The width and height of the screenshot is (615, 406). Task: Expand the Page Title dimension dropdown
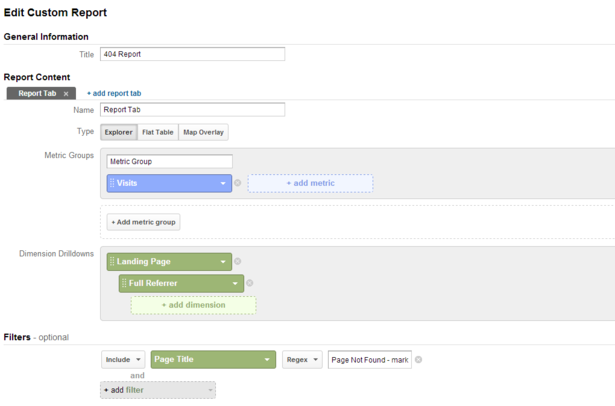coord(268,360)
